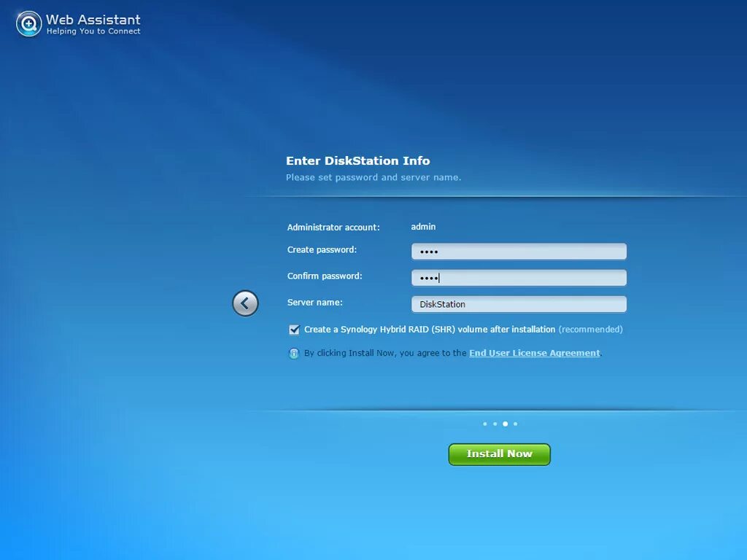The height and width of the screenshot is (560, 747).
Task: Click the 'Web Assistant' title text
Action: tap(93, 20)
